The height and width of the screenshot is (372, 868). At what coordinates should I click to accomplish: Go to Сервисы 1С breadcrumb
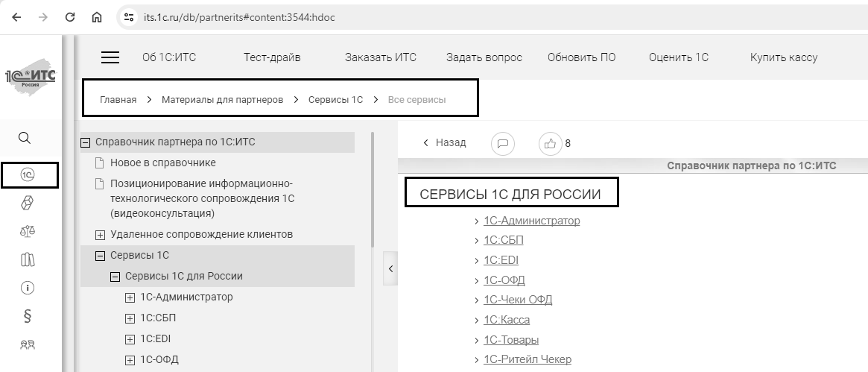click(x=335, y=100)
